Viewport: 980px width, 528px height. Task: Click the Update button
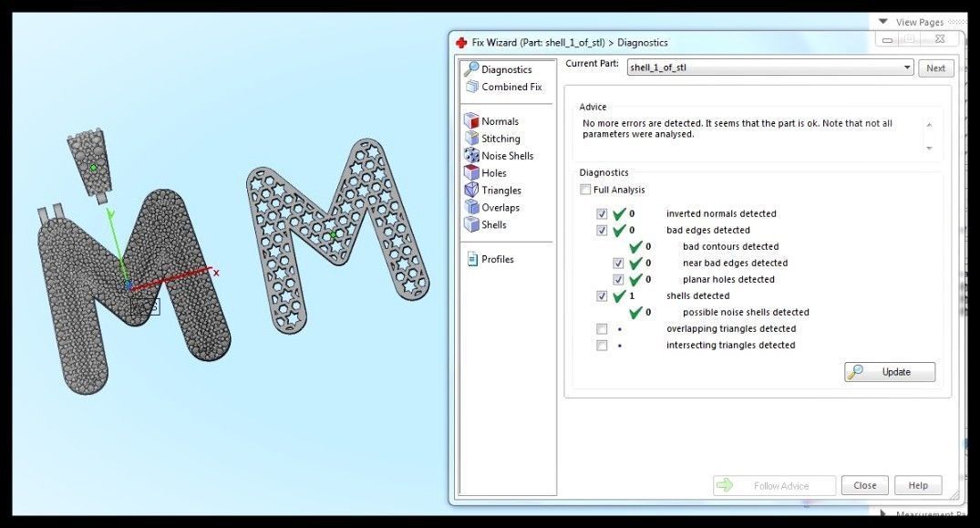tap(890, 372)
